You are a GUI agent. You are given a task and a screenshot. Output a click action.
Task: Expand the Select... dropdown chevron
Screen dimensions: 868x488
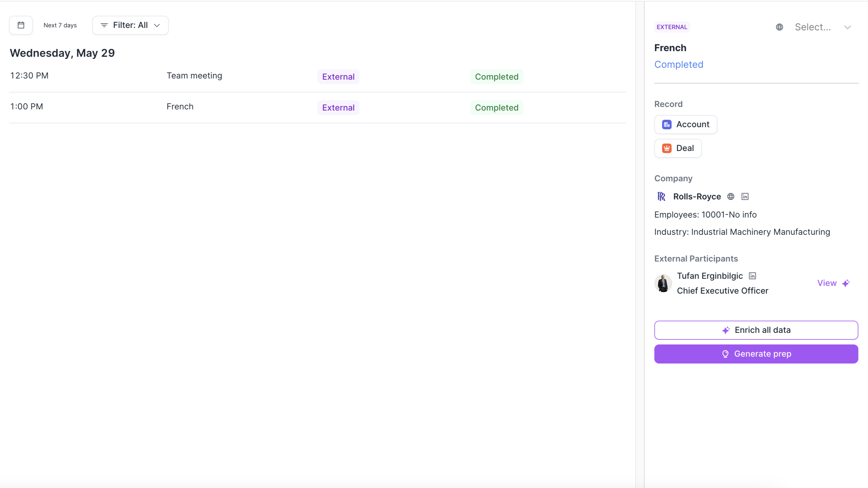(847, 27)
